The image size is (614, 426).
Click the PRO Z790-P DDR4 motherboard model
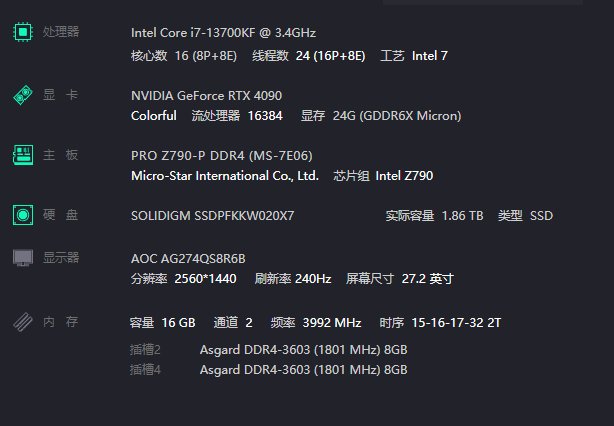click(x=222, y=156)
